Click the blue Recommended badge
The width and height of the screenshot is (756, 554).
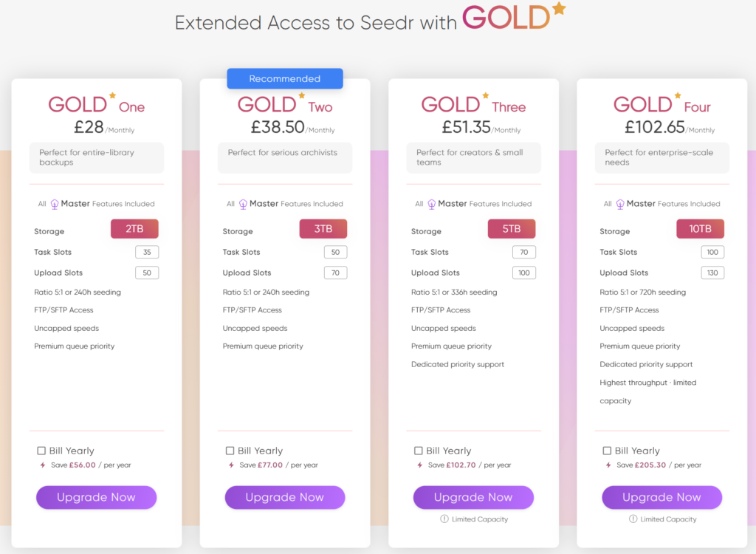click(285, 79)
